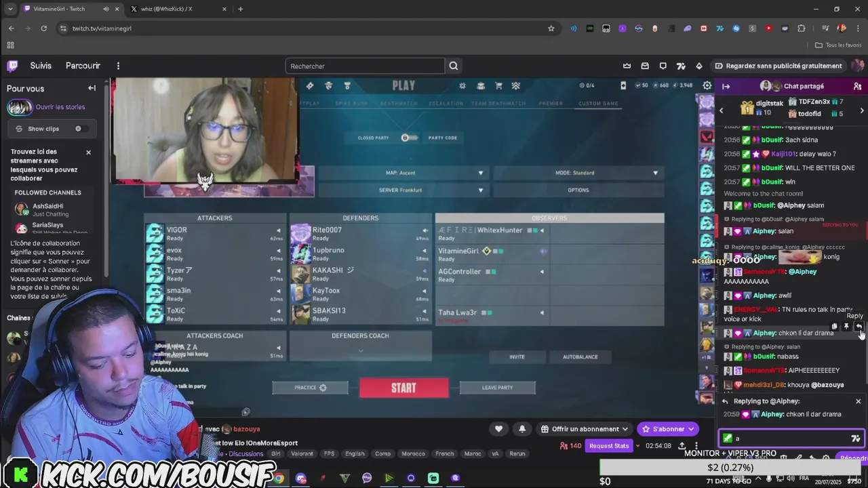The width and height of the screenshot is (868, 488).
Task: Click the Chat partagé header
Action: (x=804, y=86)
